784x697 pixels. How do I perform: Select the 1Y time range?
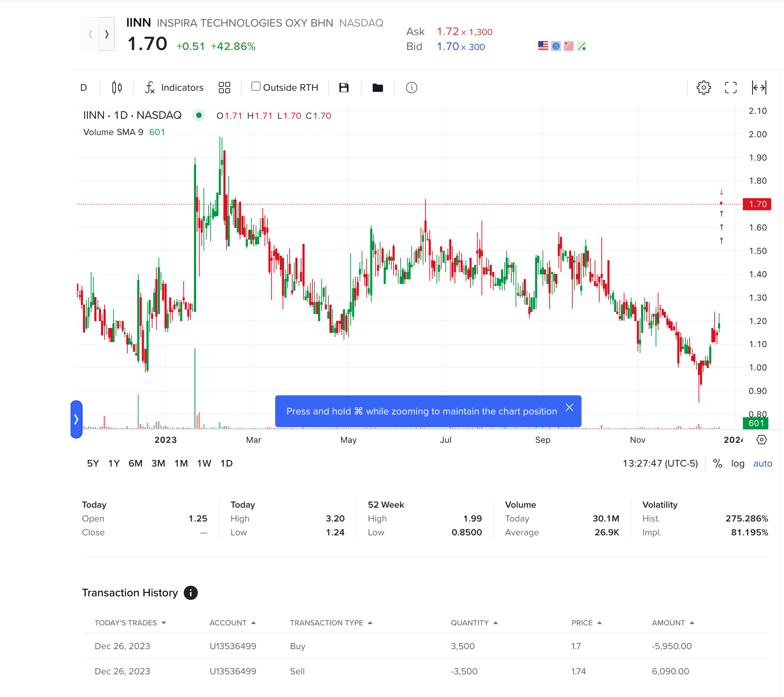click(x=113, y=463)
